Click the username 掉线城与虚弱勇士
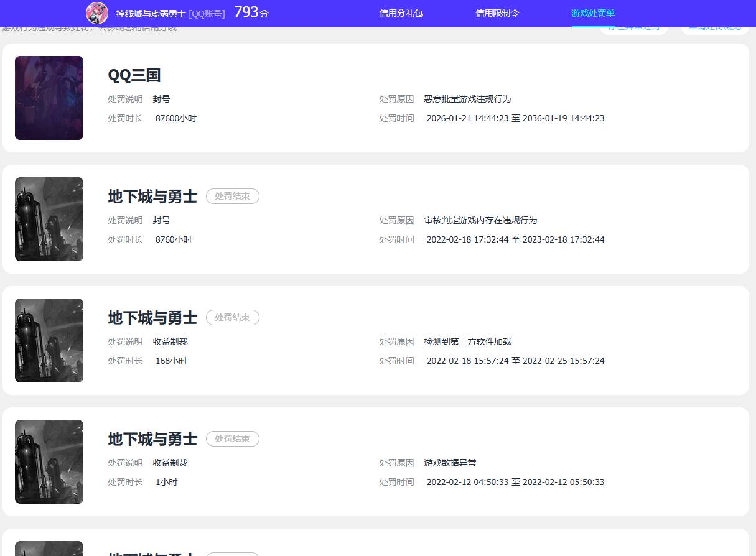Viewport: 756px width, 556px height. pos(151,14)
